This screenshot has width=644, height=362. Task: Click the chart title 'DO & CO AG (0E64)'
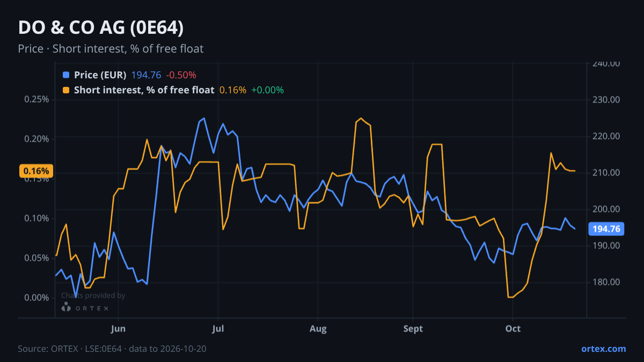tap(101, 27)
